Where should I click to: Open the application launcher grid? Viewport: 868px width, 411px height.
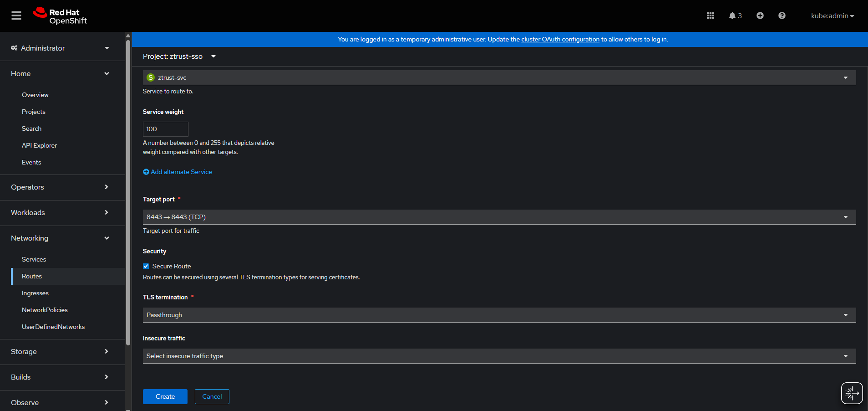coord(710,16)
